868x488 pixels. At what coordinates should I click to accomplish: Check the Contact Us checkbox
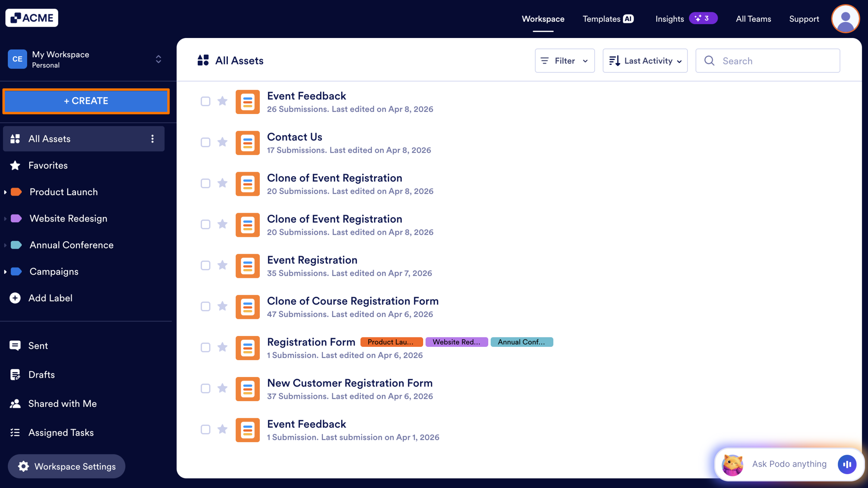[x=205, y=143]
